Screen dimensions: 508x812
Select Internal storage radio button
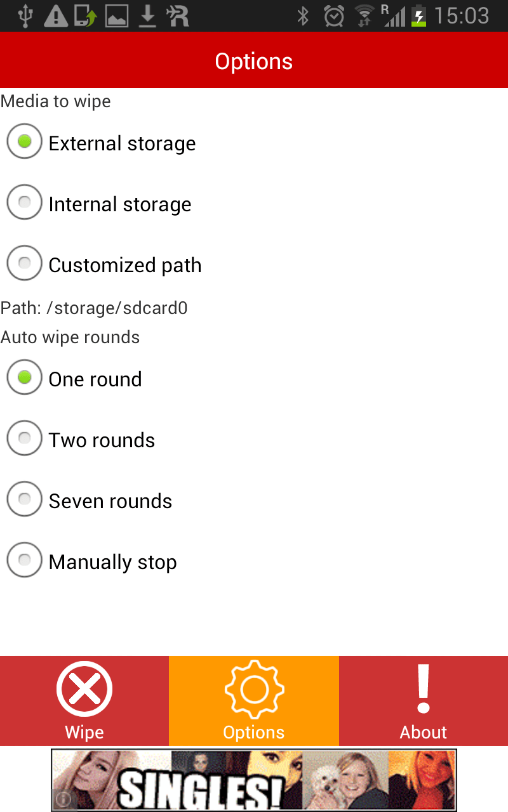coord(25,203)
